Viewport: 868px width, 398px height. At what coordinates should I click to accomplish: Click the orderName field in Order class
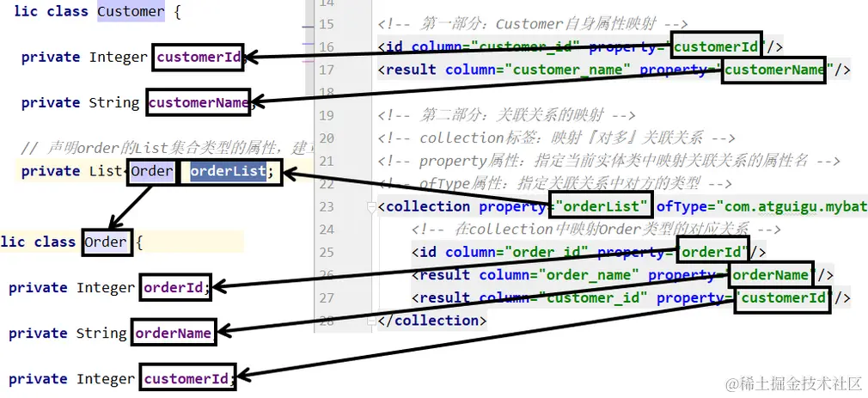click(174, 333)
